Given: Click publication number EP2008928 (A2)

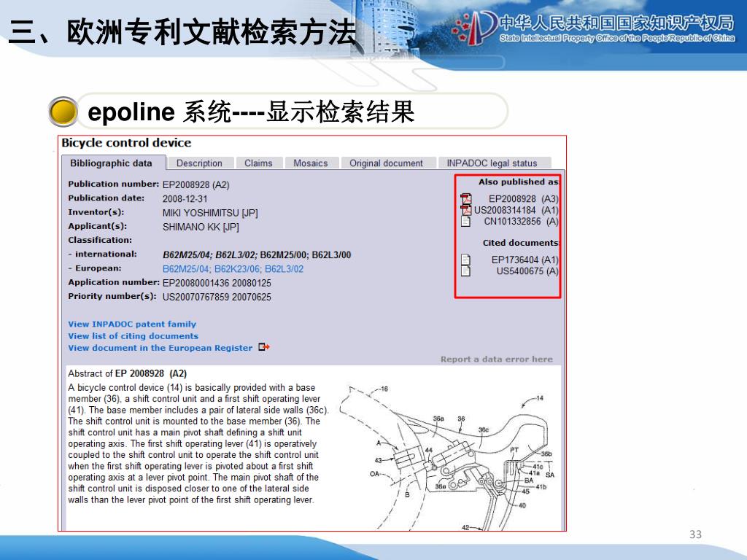Looking at the screenshot, I should (x=196, y=184).
